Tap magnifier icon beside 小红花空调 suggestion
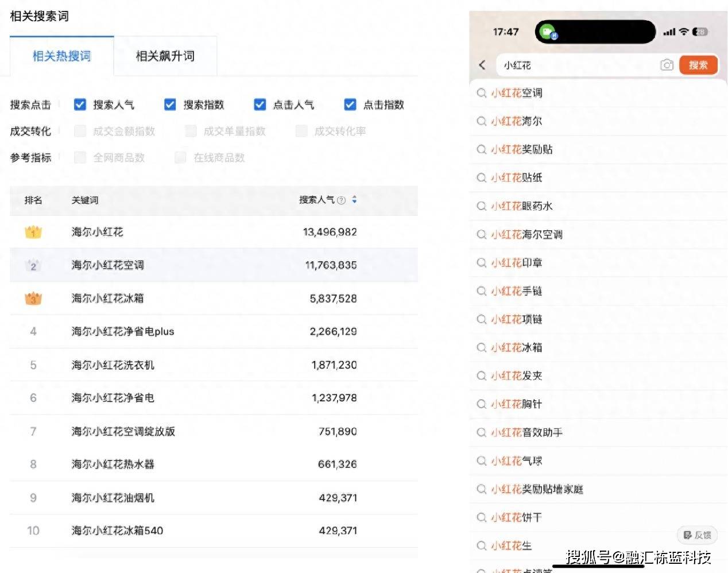This screenshot has width=728, height=573. click(482, 93)
